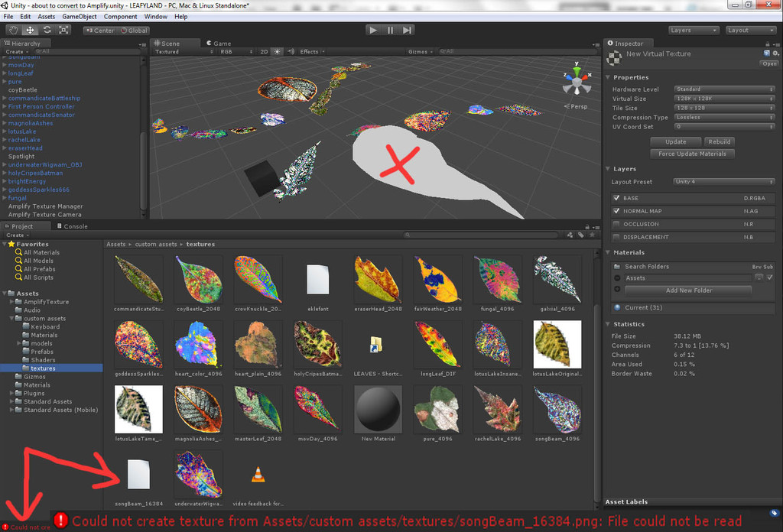
Task: Select the Current (31) radio option
Action: click(x=617, y=307)
